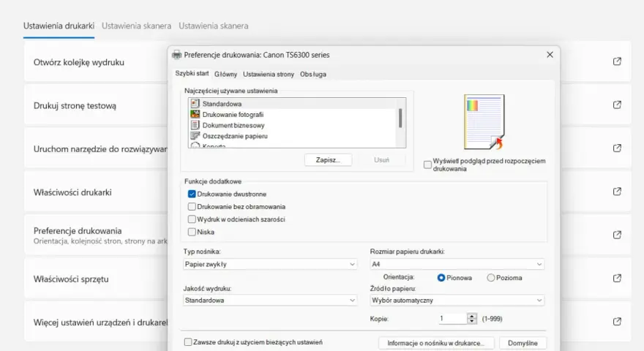Image resolution: width=644 pixels, height=351 pixels.
Task: Open external link icon for troubleshooting tool row
Action: [617, 148]
